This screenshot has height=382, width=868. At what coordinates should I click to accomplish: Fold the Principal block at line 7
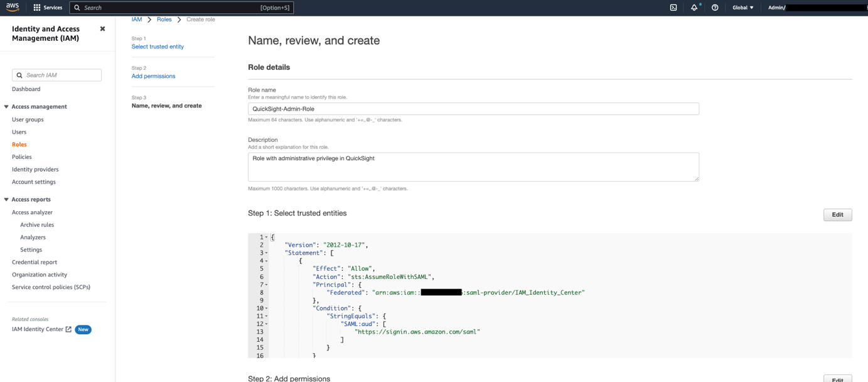(x=266, y=285)
